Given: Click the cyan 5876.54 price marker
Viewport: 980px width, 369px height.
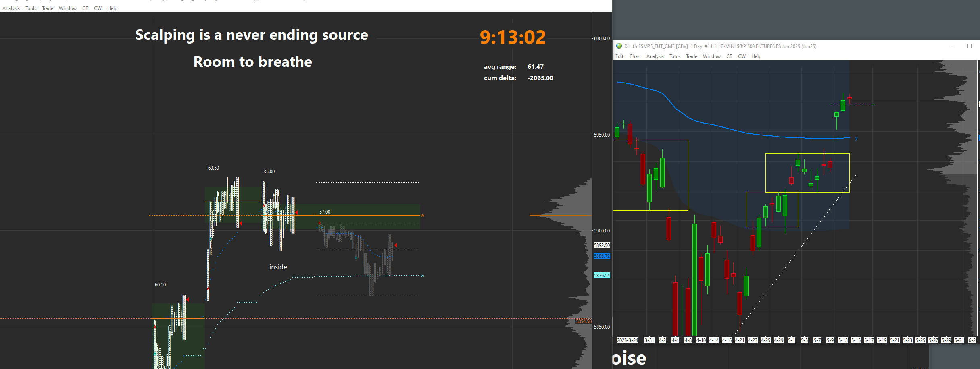Looking at the screenshot, I should coord(602,276).
